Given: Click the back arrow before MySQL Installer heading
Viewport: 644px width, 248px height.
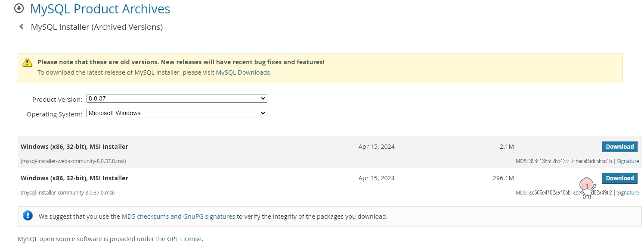Looking at the screenshot, I should click(21, 27).
